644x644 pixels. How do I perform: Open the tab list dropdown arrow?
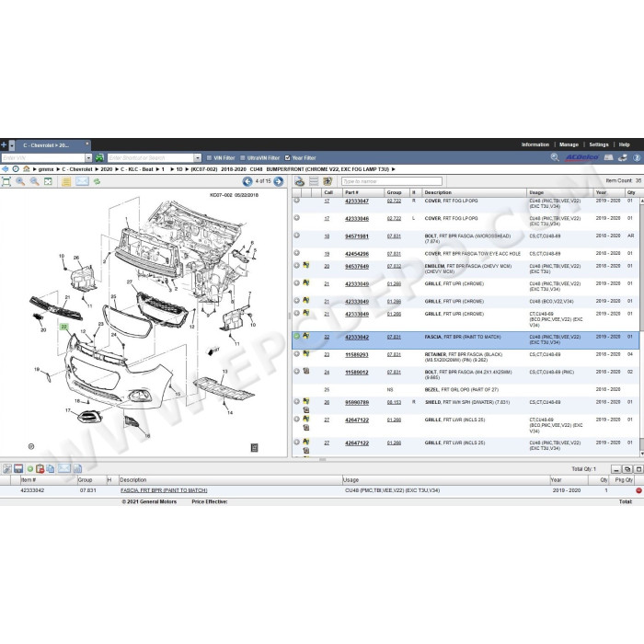pos(12,145)
